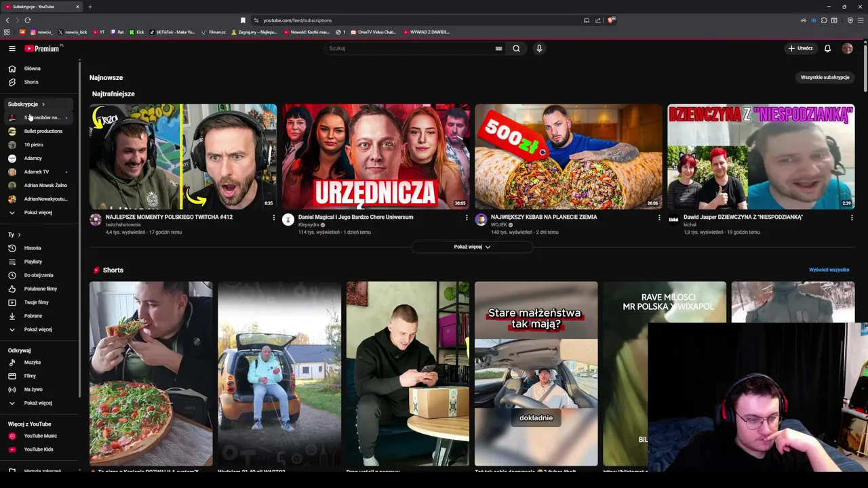Open Adrian Nowak Żalno channel
Screen dimensions: 868x488
pyautogui.click(x=39, y=186)
